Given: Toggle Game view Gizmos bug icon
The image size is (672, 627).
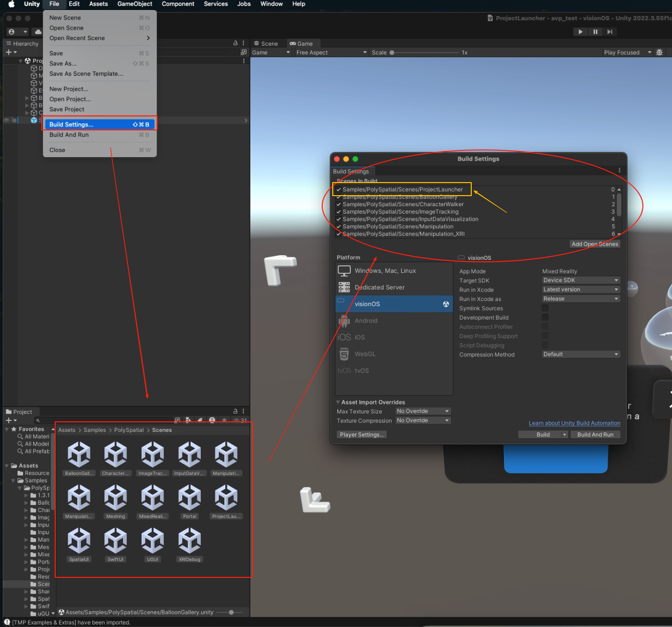Looking at the screenshot, I should (659, 52).
